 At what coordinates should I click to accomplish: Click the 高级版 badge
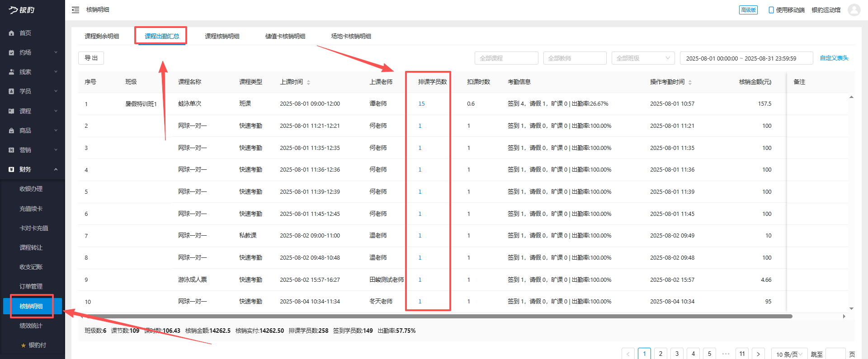[x=748, y=10]
